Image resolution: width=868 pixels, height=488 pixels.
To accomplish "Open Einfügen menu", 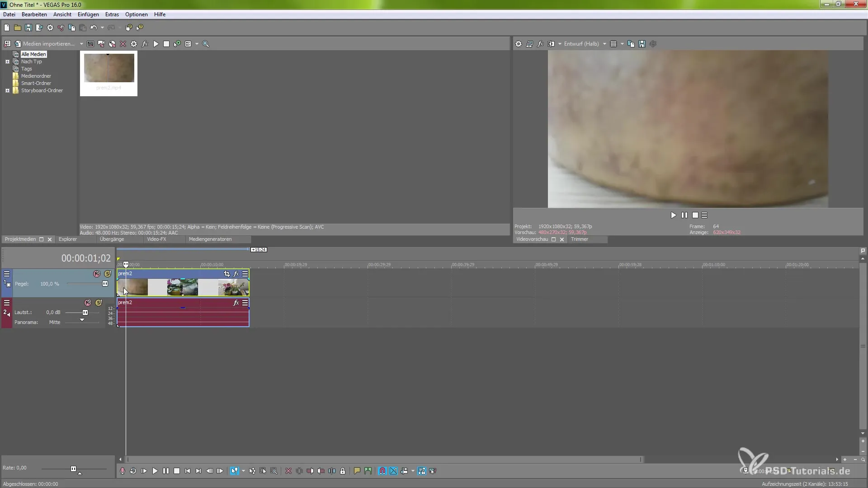I will (x=88, y=14).
